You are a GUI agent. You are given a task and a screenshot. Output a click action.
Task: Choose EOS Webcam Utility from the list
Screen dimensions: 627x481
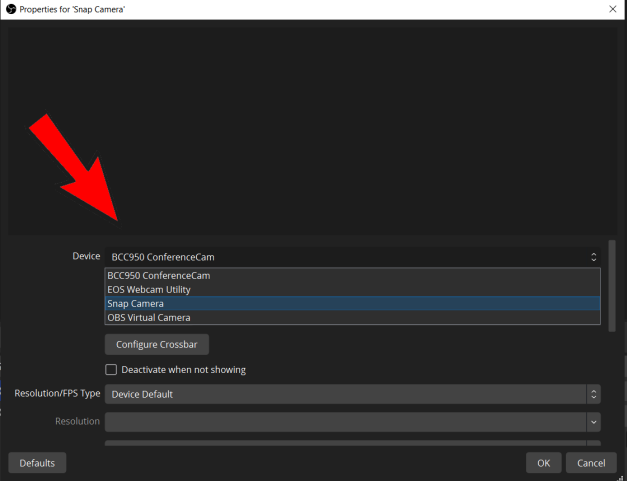click(149, 289)
